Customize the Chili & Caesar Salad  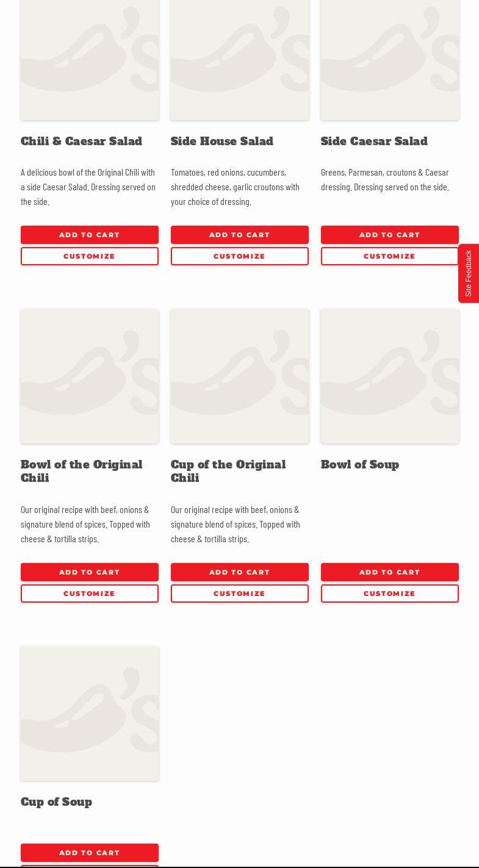point(89,256)
